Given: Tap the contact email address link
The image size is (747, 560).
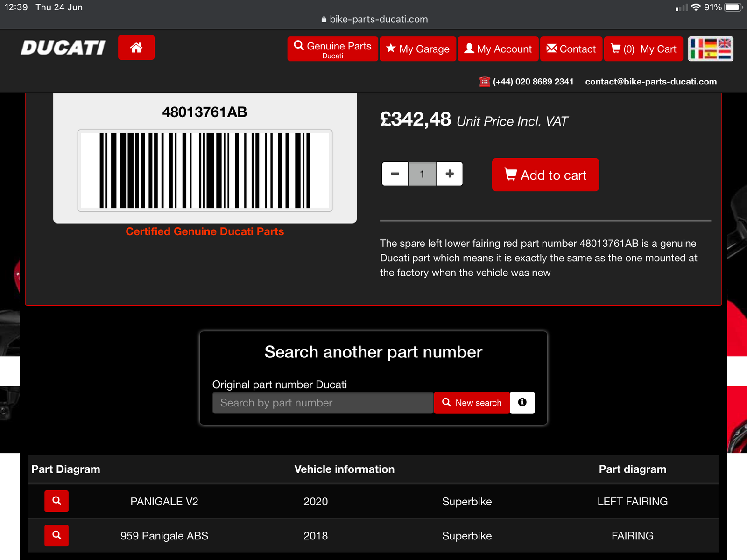Looking at the screenshot, I should click(651, 82).
